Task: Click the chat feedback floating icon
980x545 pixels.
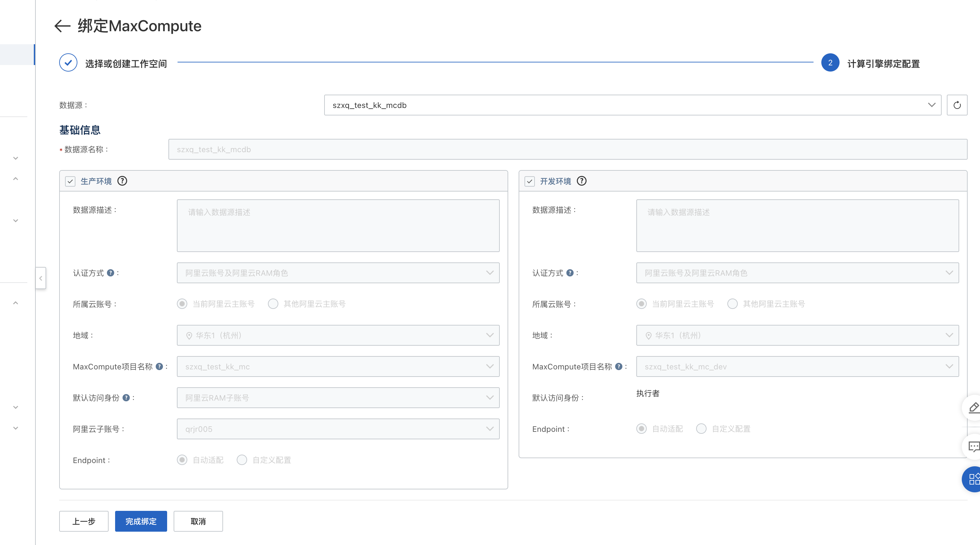Action: click(x=973, y=446)
